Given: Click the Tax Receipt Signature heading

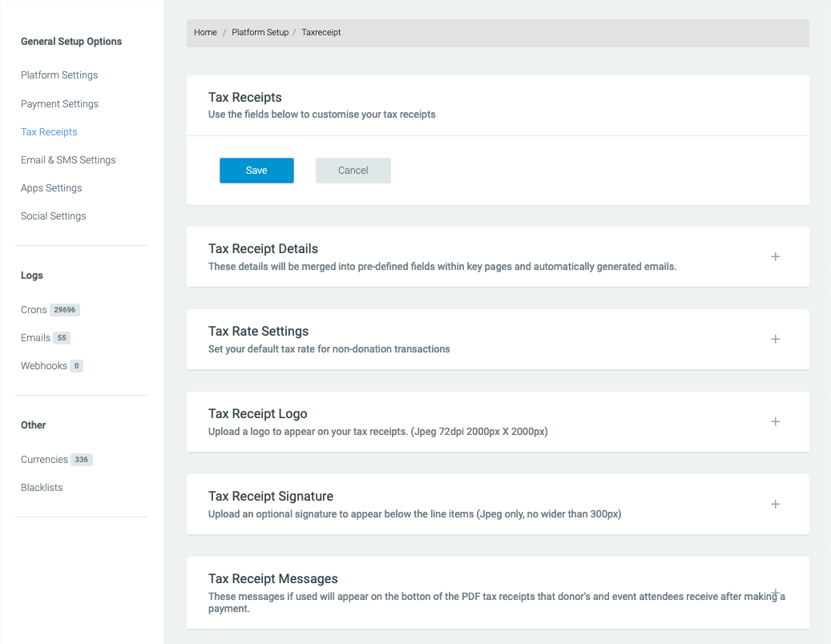Looking at the screenshot, I should pyautogui.click(x=271, y=497).
